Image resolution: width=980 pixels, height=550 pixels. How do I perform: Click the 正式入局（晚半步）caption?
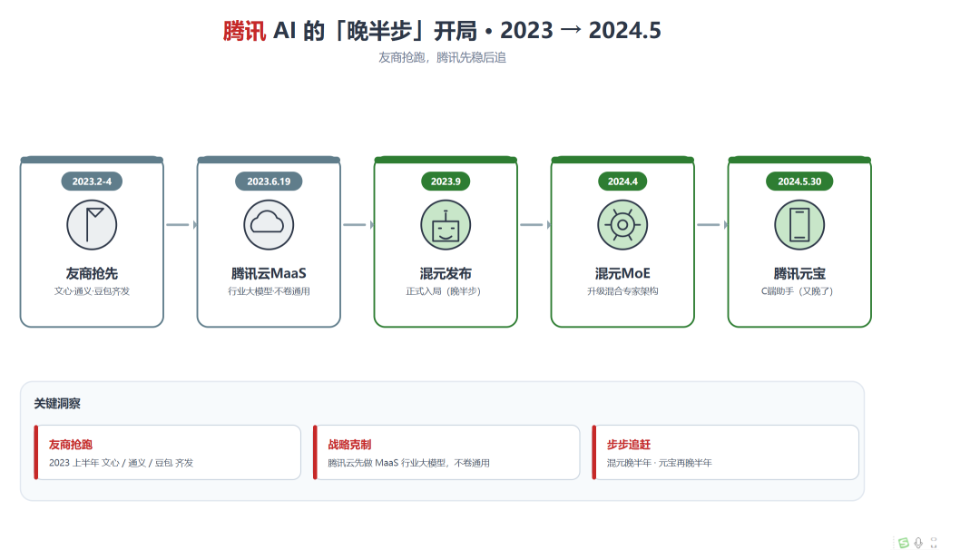coord(444,291)
